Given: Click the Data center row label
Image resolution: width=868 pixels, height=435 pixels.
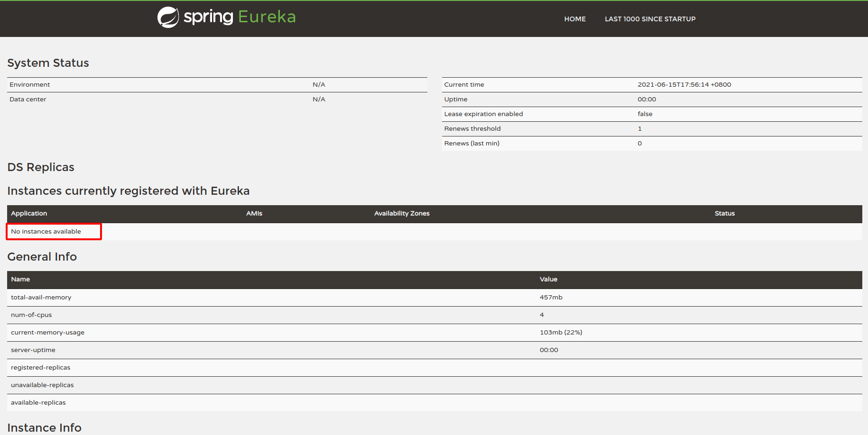Looking at the screenshot, I should [x=28, y=100].
